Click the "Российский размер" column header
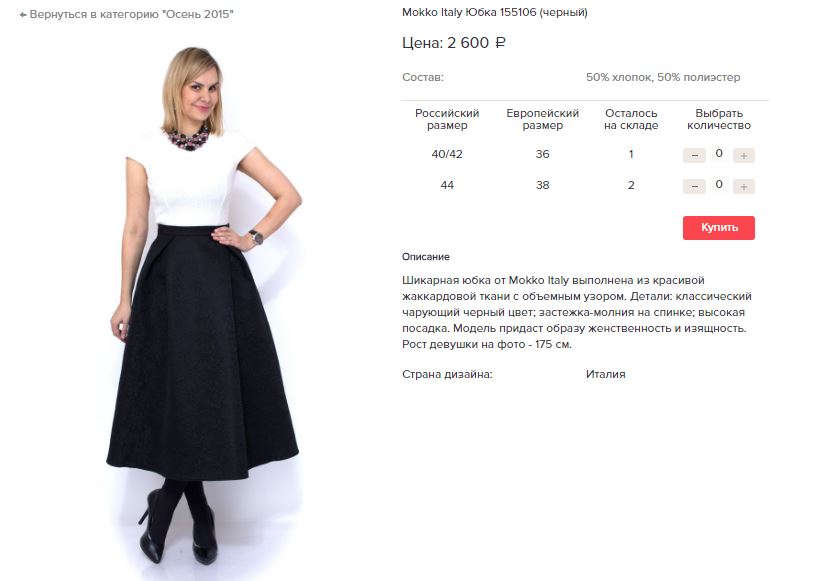This screenshot has width=838, height=581. tap(447, 119)
